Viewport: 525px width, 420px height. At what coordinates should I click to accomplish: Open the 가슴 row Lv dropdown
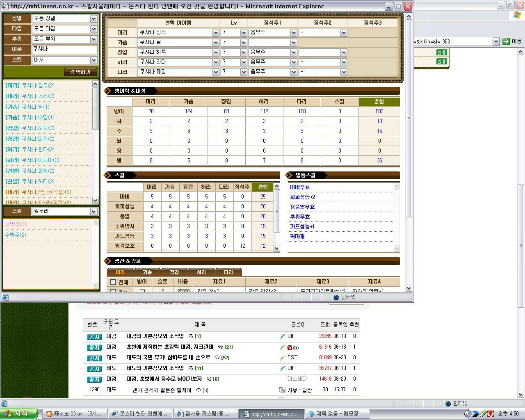244,42
